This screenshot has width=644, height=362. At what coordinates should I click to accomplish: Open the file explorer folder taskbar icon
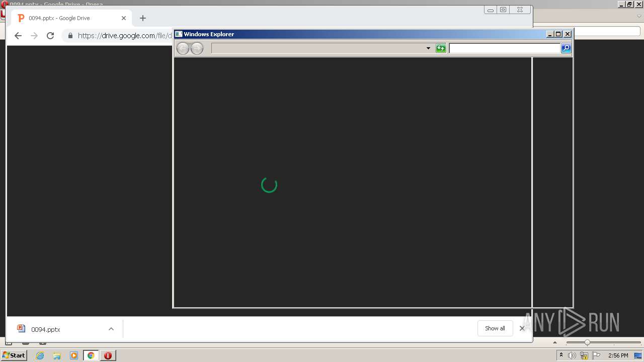57,355
